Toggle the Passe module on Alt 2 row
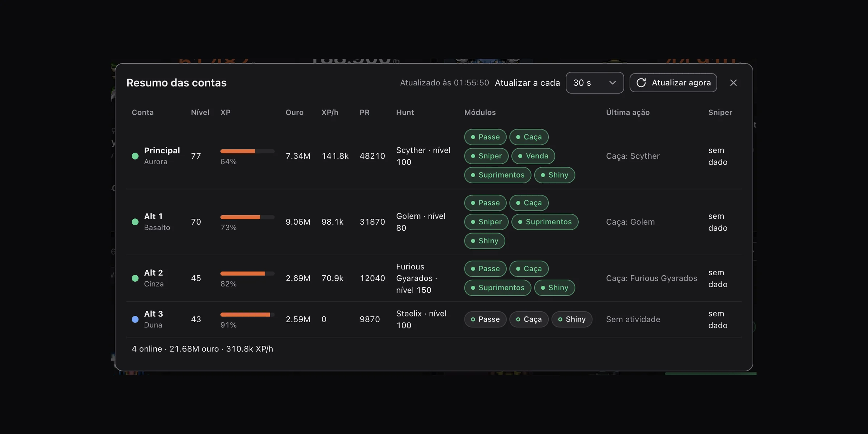The height and width of the screenshot is (434, 868). click(485, 269)
